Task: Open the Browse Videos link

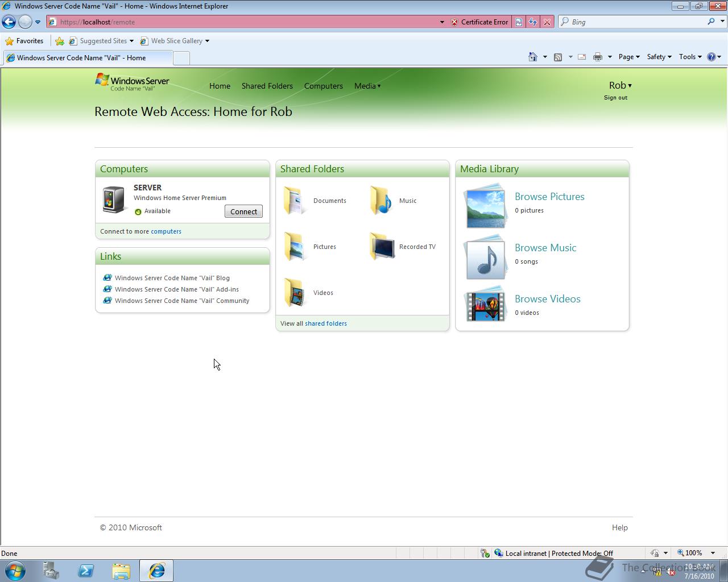Action: pos(548,299)
